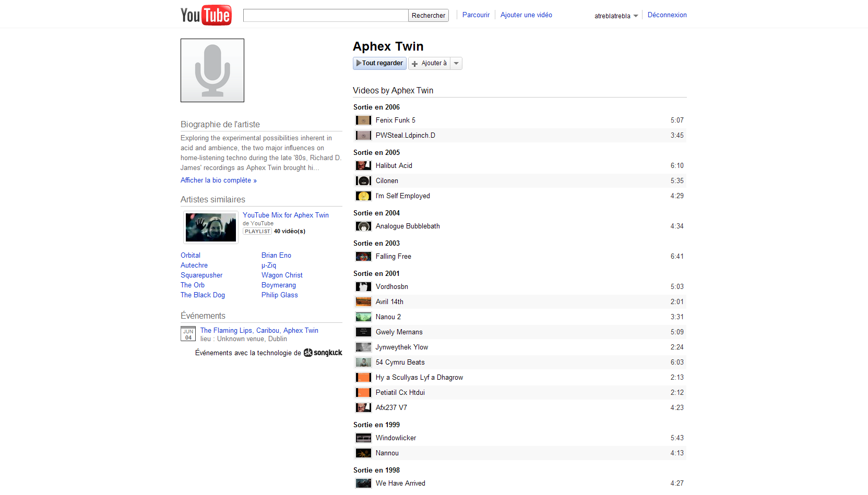
Task: Open similar artist Brian Eno
Action: pyautogui.click(x=276, y=256)
